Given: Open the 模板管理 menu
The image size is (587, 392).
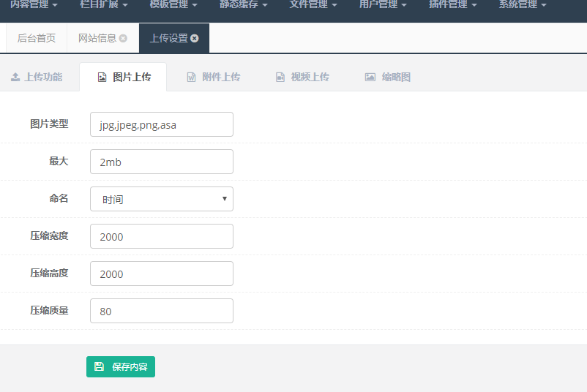Looking at the screenshot, I should pyautogui.click(x=173, y=4).
